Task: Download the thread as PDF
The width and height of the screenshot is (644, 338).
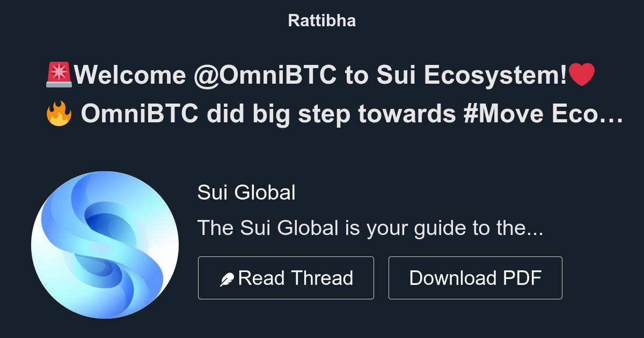Action: [x=475, y=277]
